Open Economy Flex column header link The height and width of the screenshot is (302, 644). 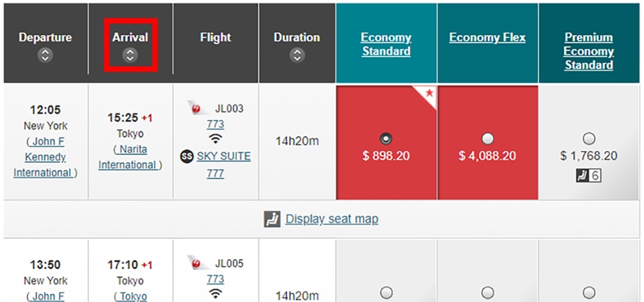pos(488,38)
